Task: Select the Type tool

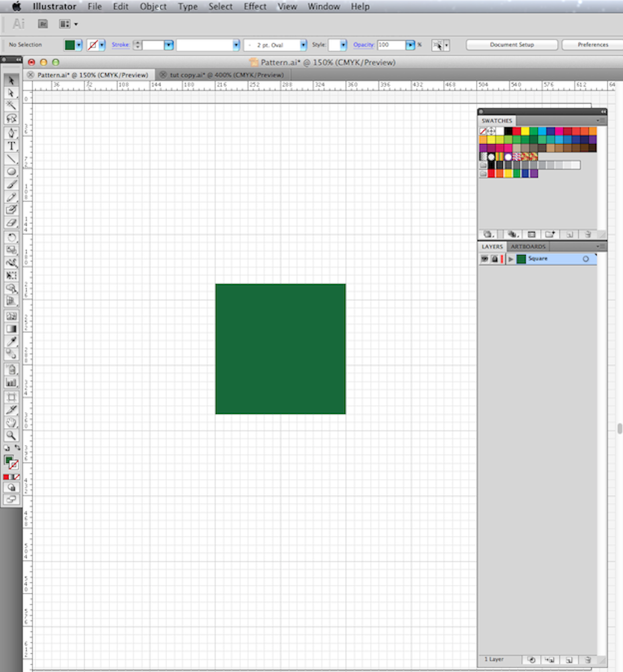Action: coord(11,146)
